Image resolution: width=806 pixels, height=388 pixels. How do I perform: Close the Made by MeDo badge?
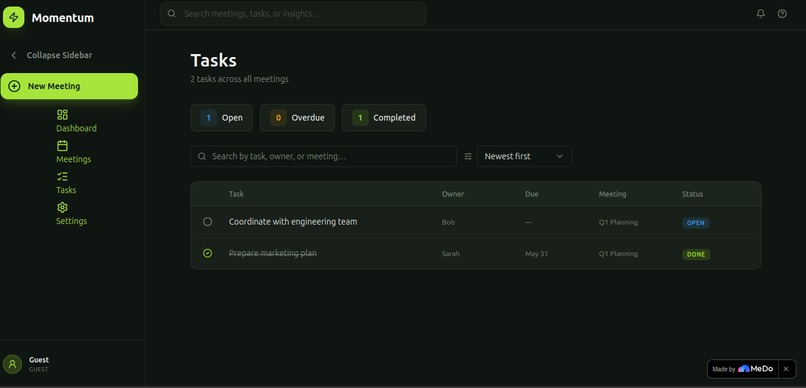[x=786, y=369]
